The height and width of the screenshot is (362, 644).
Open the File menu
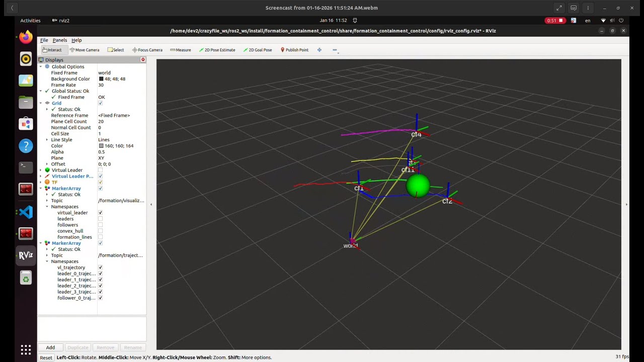tap(44, 40)
